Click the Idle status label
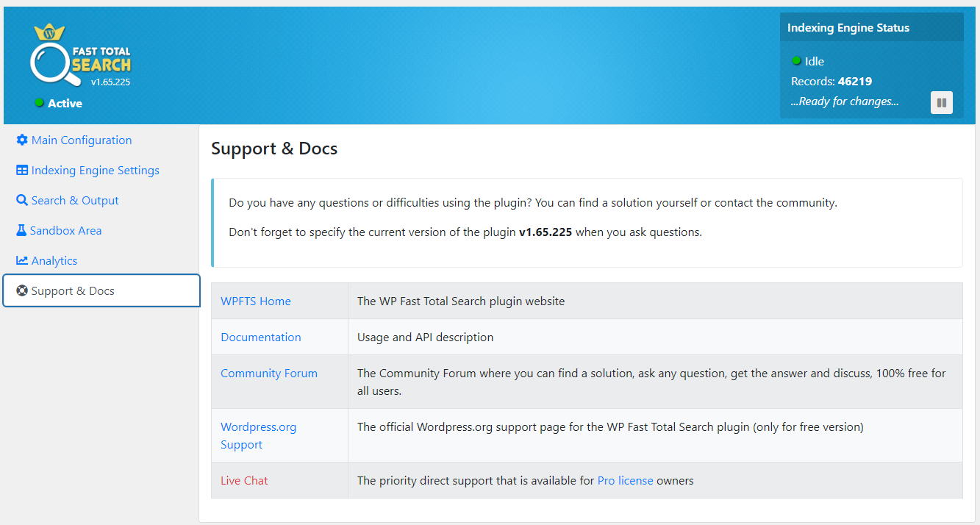Screen dimensions: 980x525 coord(815,61)
